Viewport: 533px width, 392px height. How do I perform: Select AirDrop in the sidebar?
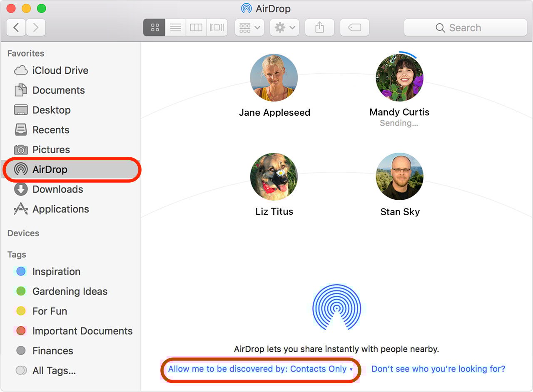[70, 169]
